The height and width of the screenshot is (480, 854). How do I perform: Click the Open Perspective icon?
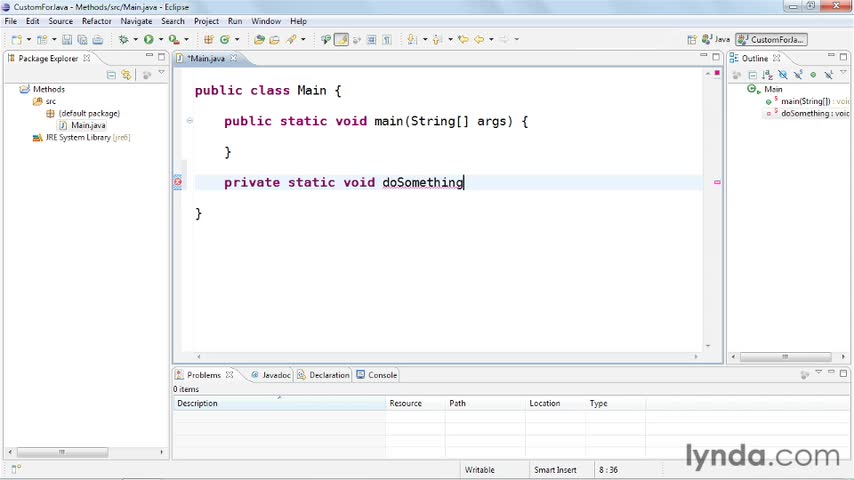coord(692,39)
